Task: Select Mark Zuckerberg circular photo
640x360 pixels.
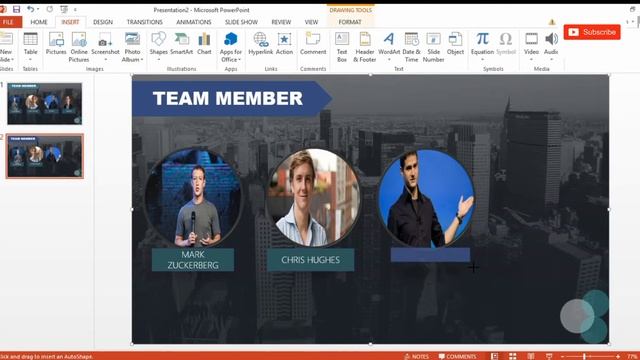Action: coord(193,198)
